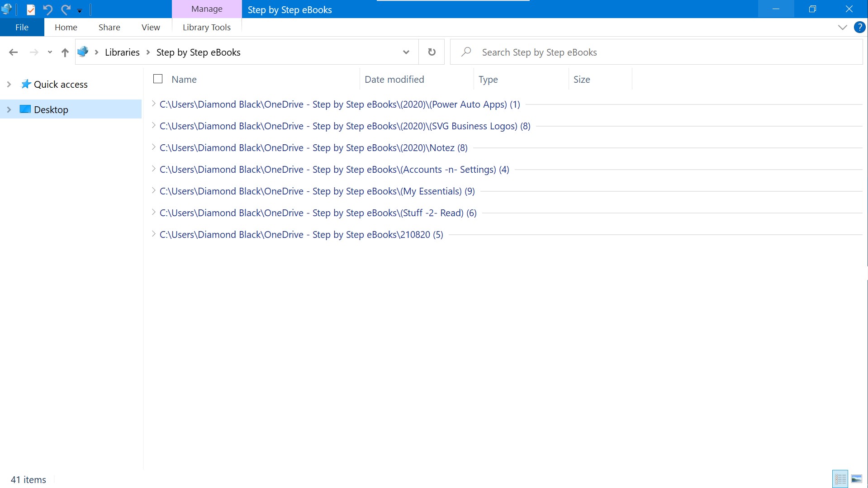Open recent locations dropdown arrow
The image size is (868, 488).
point(50,52)
